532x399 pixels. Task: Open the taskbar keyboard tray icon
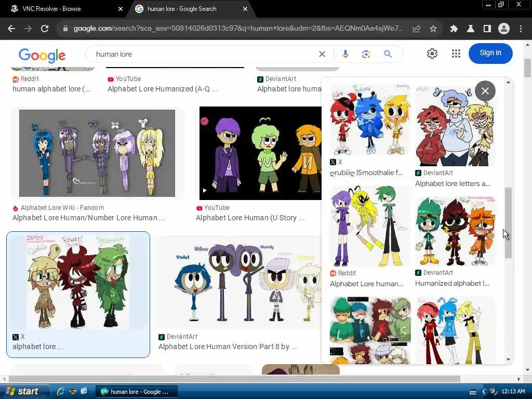473,392
